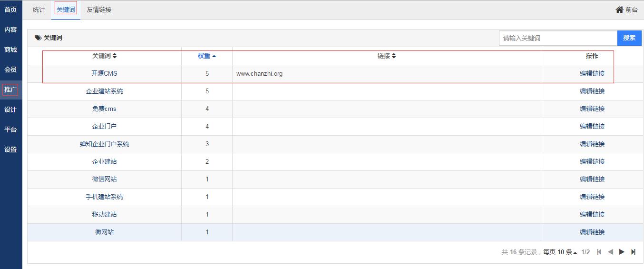Sort by 关键词 column arrows
The image size is (644, 269).
[x=115, y=56]
